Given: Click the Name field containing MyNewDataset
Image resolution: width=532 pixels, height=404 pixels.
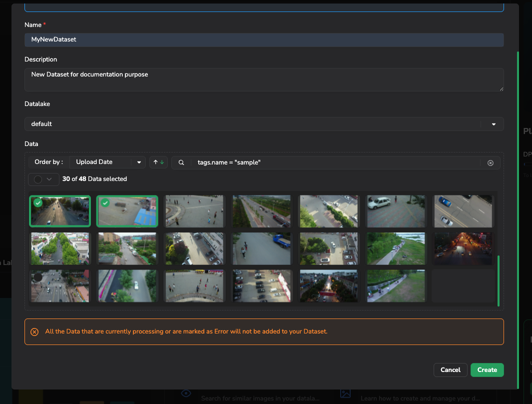Looking at the screenshot, I should [x=264, y=39].
